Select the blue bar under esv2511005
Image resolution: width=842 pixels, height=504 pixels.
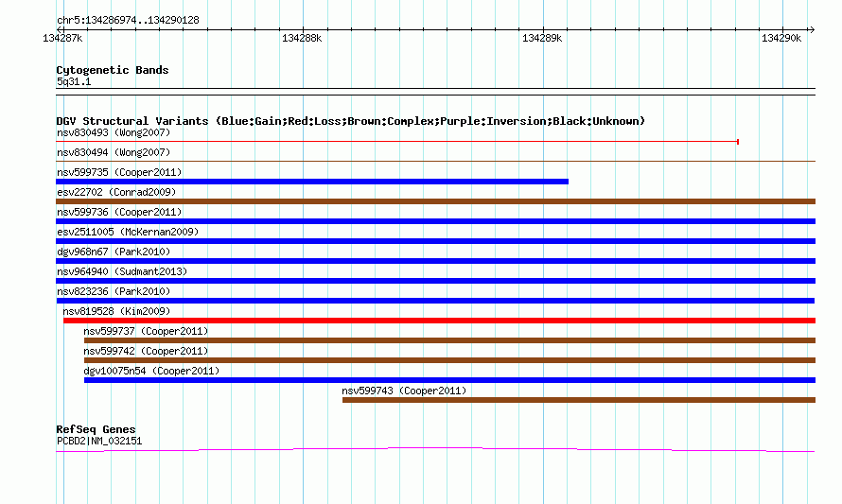pyautogui.click(x=435, y=241)
